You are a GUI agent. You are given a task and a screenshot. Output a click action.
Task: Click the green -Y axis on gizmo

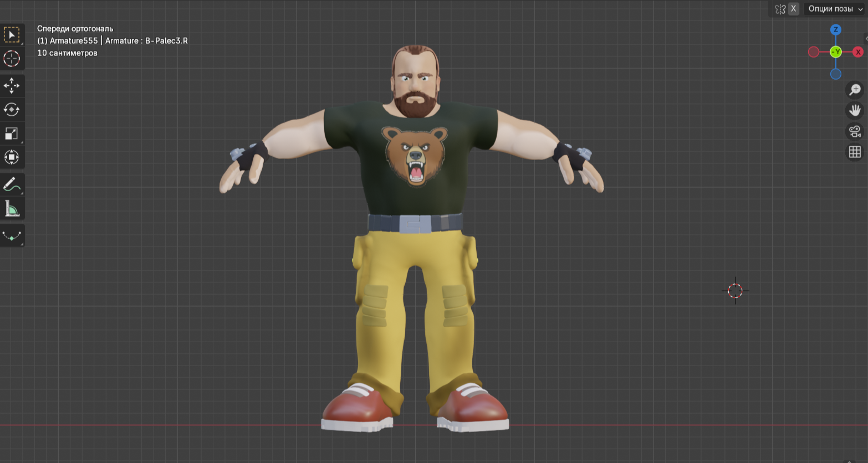(835, 52)
